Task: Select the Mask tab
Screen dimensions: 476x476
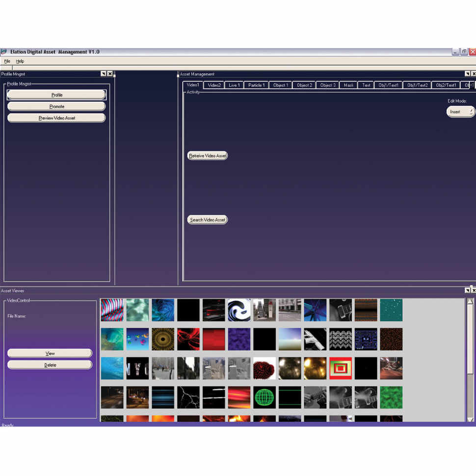Action: coord(348,84)
